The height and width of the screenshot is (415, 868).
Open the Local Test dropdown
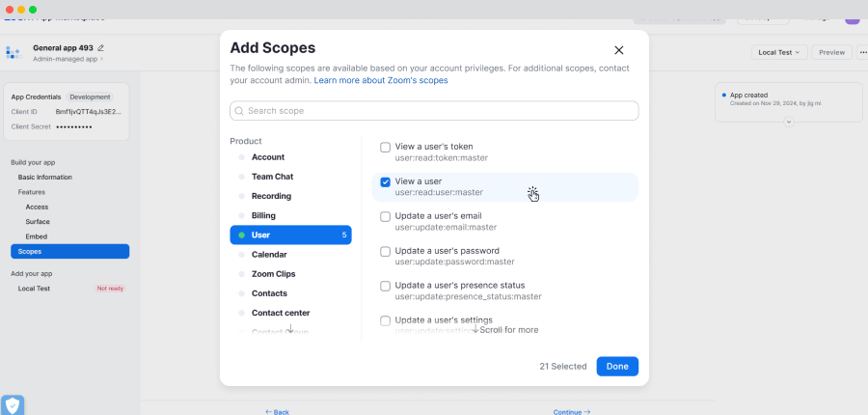click(779, 53)
